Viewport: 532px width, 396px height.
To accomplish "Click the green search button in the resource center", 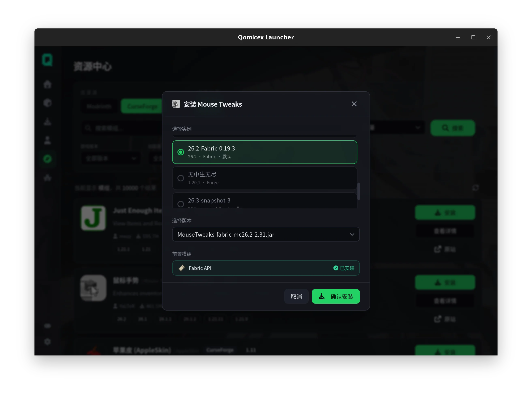I will click(x=452, y=128).
